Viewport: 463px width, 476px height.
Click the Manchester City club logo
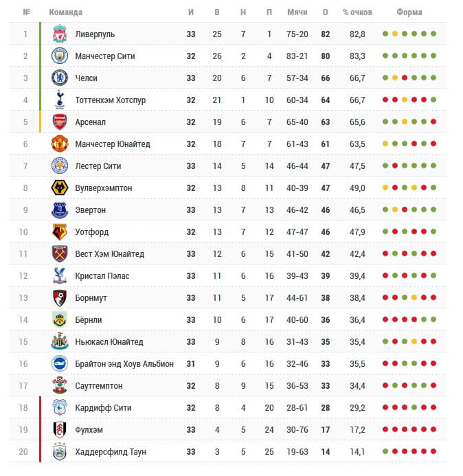(60, 56)
